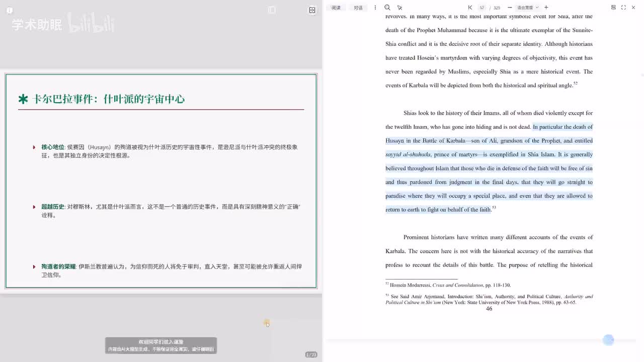Image resolution: width=644 pixels, height=362 pixels.
Task: Select the 超越历史 bullet heading
Action: tap(53, 207)
